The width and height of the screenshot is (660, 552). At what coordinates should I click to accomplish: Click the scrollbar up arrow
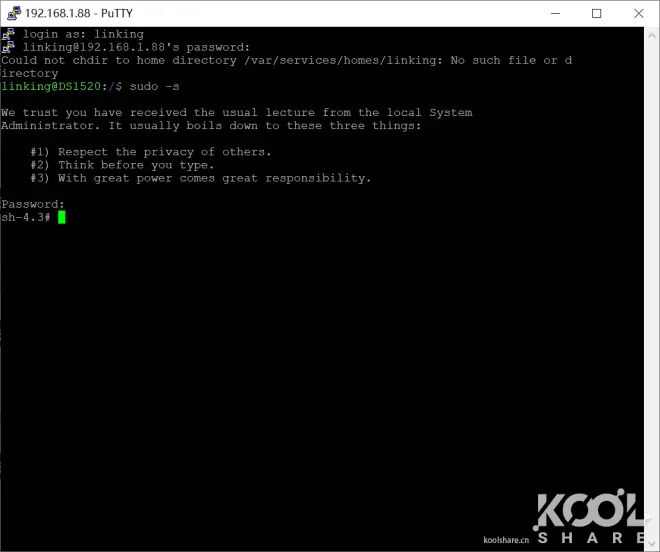tap(652, 36)
